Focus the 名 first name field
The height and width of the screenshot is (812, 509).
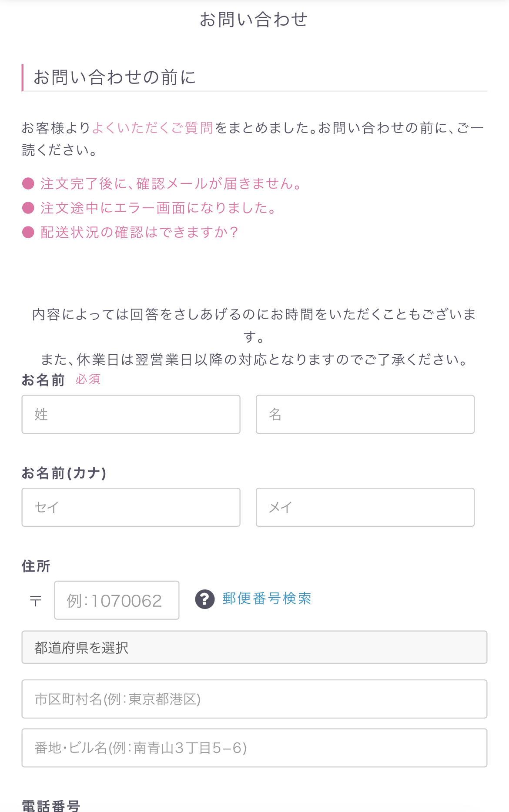coord(365,414)
